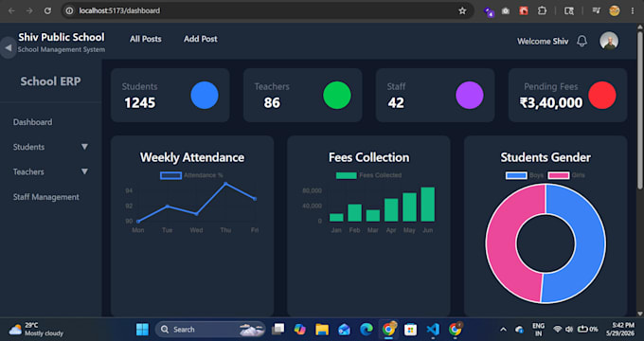
Task: Go forward in browser history
Action: click(x=29, y=10)
